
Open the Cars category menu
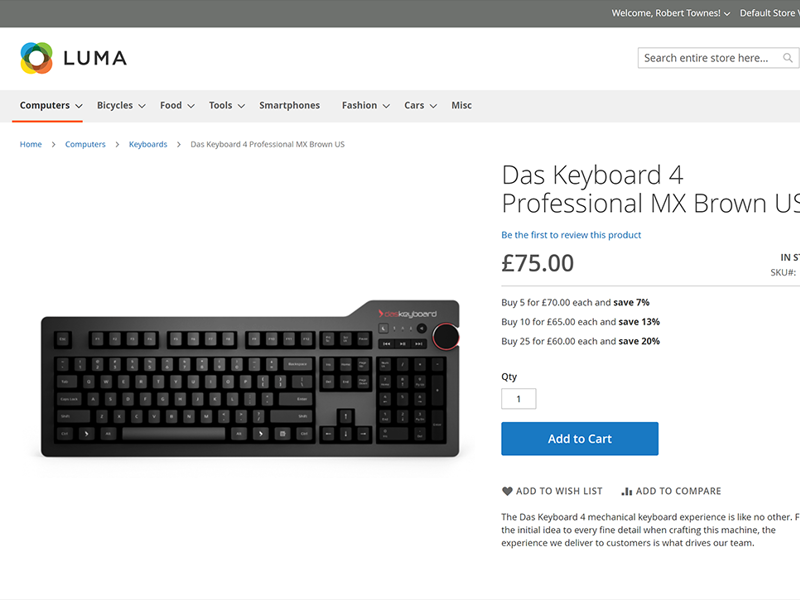point(414,105)
